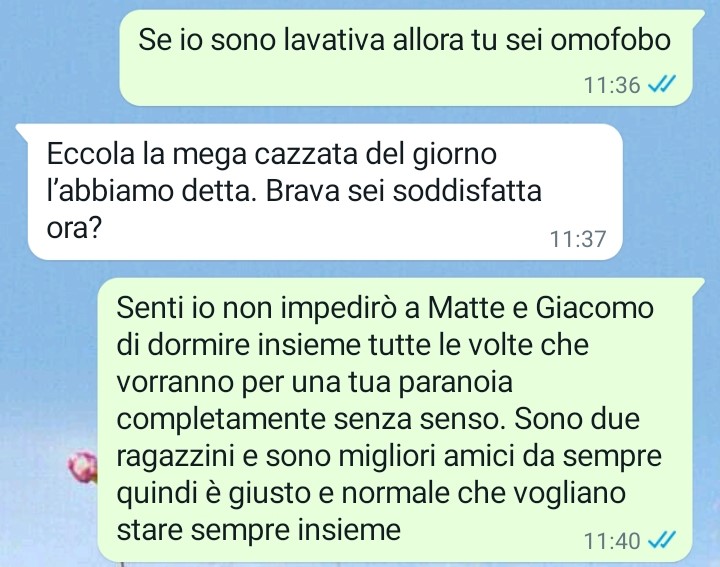Tap the name 'Giacomo' in the last message
Screen dimensions: 720x567
click(x=595, y=308)
